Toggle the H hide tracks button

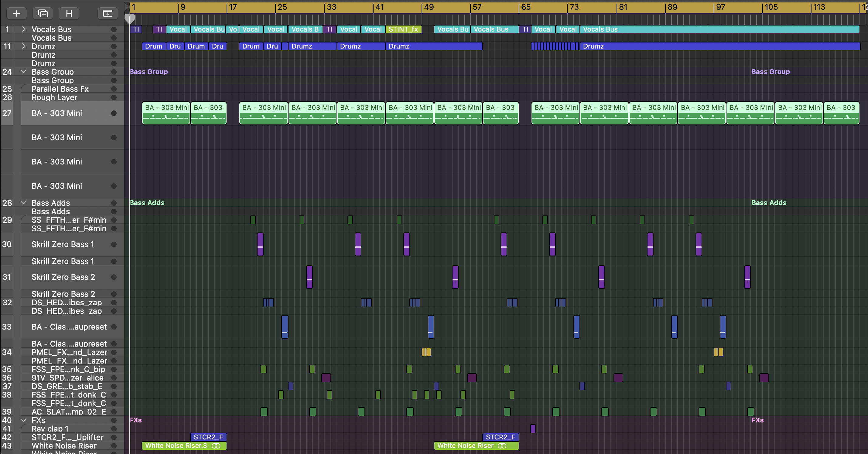pyautogui.click(x=69, y=13)
